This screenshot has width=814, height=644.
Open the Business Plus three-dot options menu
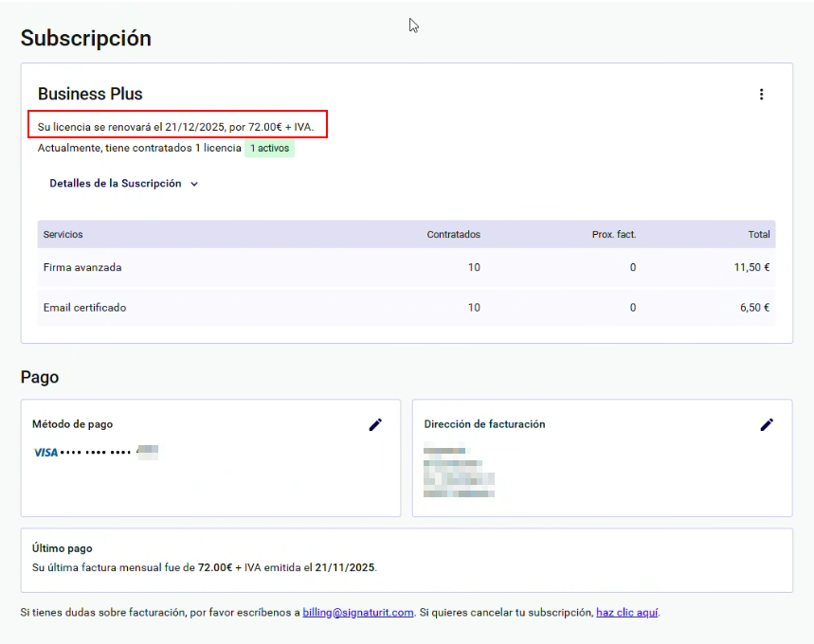tap(761, 95)
